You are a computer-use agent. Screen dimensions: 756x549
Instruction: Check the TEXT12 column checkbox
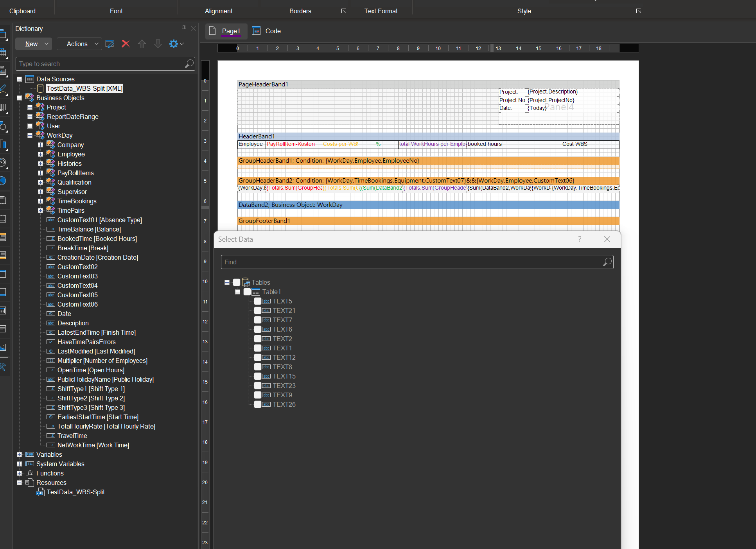coord(258,357)
